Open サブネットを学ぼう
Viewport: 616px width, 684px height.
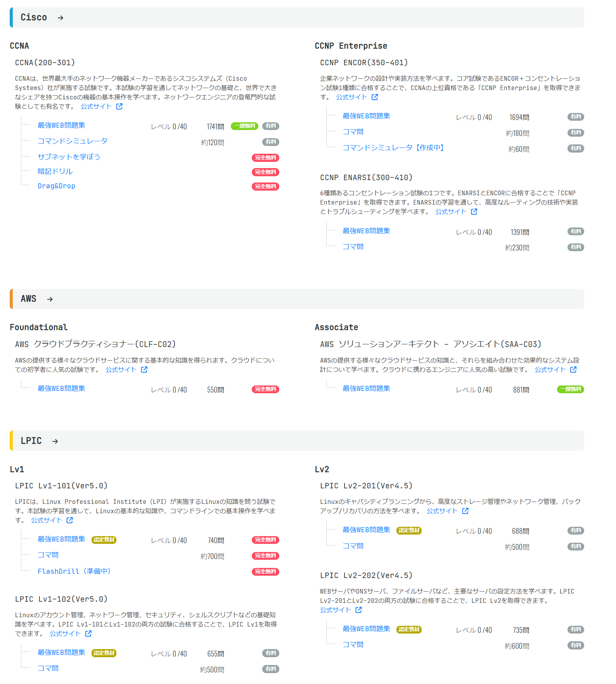(69, 157)
